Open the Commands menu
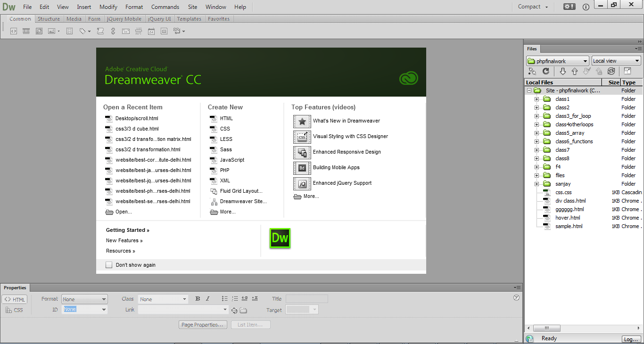 click(165, 7)
